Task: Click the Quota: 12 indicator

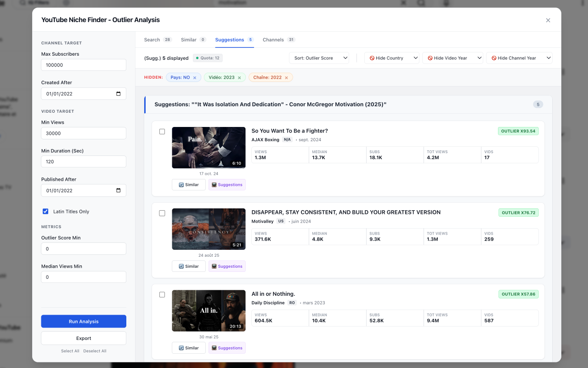Action: pyautogui.click(x=208, y=58)
